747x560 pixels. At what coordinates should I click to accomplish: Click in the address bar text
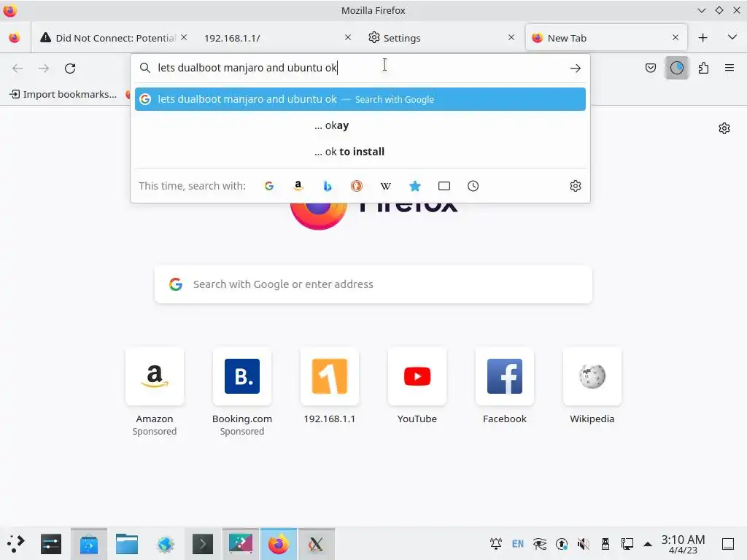click(x=247, y=68)
